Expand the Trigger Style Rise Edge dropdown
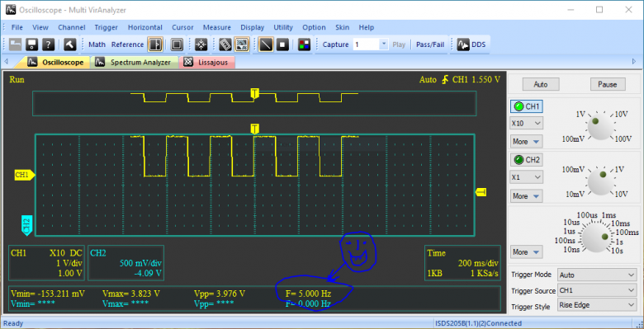Image resolution: width=644 pixels, height=329 pixels. tap(597, 305)
